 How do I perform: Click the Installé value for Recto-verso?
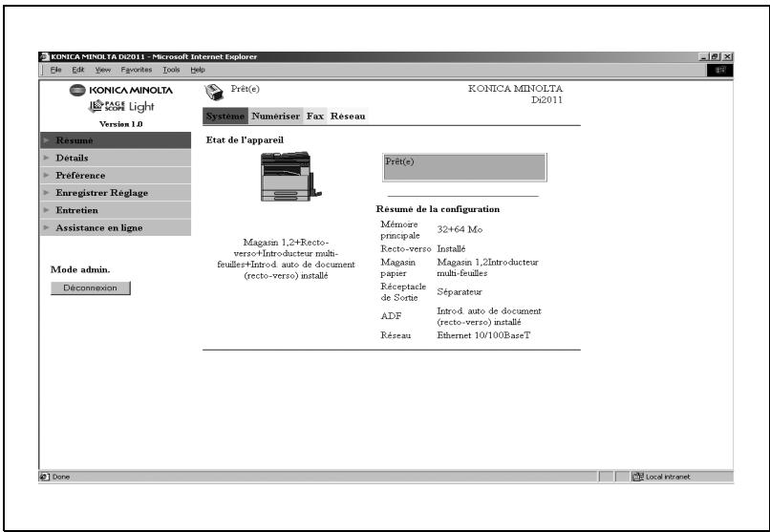click(x=451, y=249)
